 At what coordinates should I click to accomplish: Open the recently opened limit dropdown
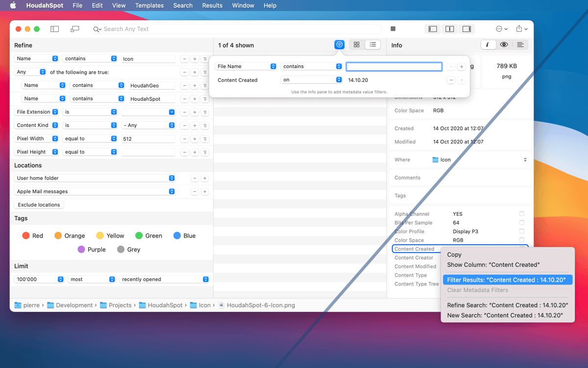[164, 279]
